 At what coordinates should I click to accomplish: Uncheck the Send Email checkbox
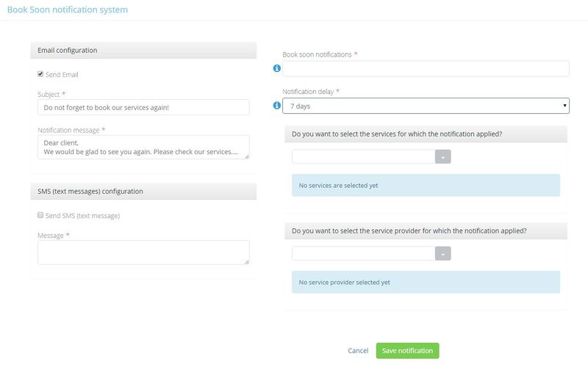[40, 74]
